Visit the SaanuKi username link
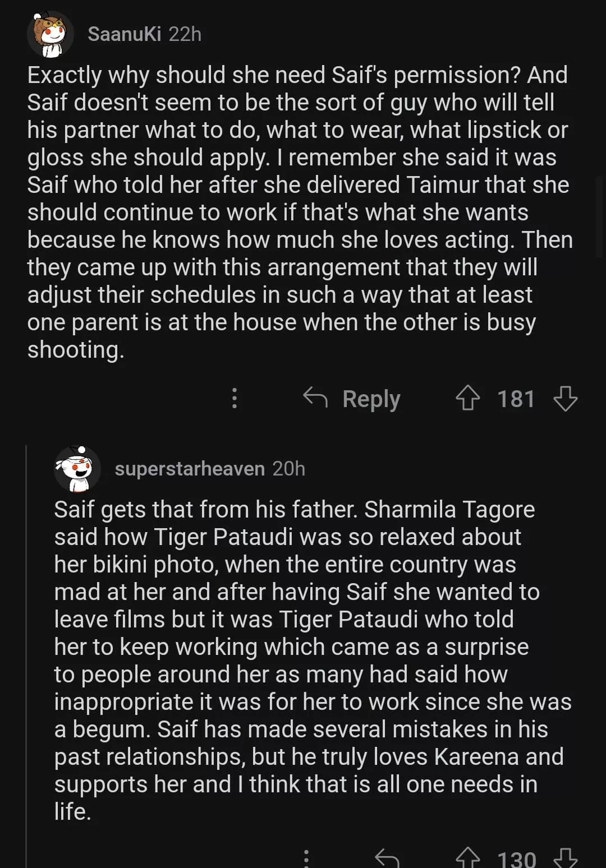 [125, 34]
